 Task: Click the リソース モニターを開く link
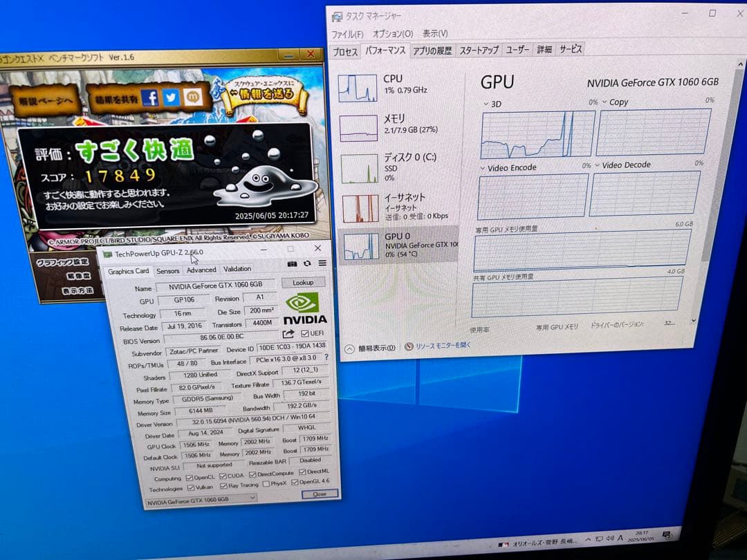coord(443,345)
